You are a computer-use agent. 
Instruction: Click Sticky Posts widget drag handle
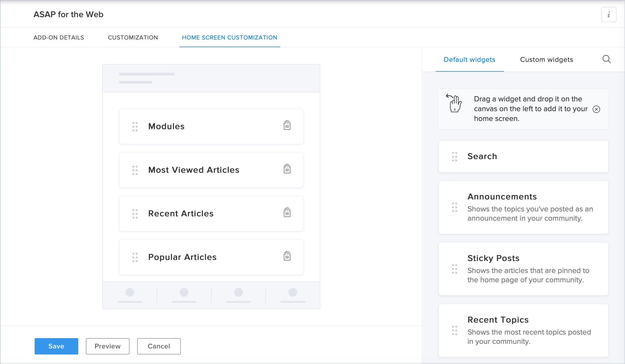[x=454, y=269]
